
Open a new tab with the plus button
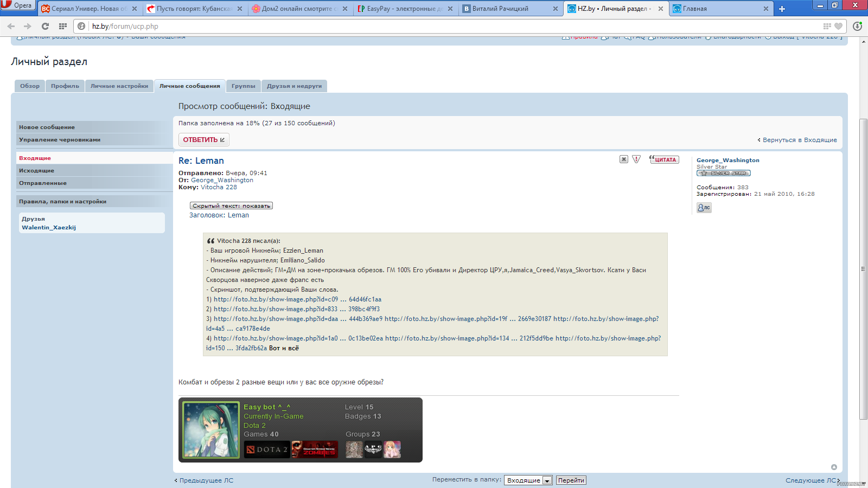click(x=782, y=9)
